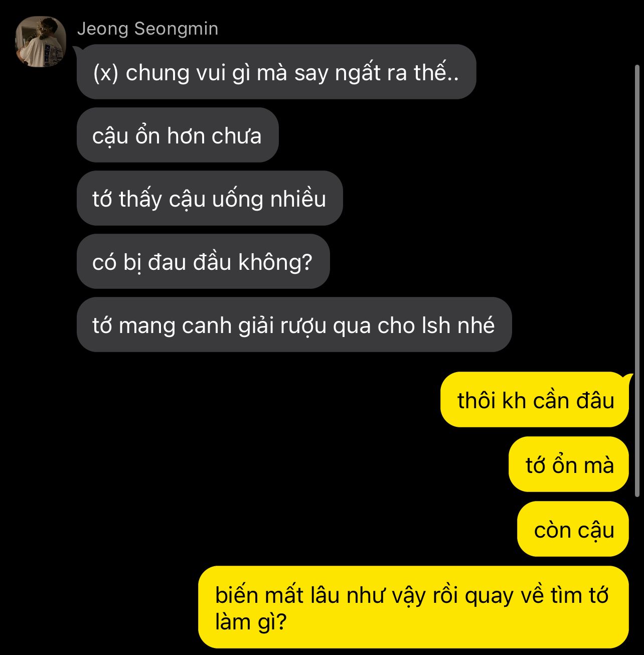Image resolution: width=644 pixels, height=655 pixels.
Task: Click the '(x)' prefix in the first message
Action: click(106, 73)
